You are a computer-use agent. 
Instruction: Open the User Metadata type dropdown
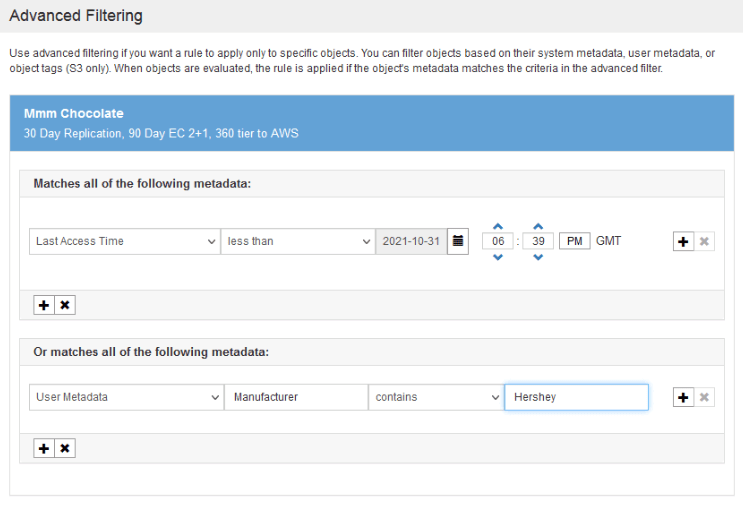coord(127,397)
